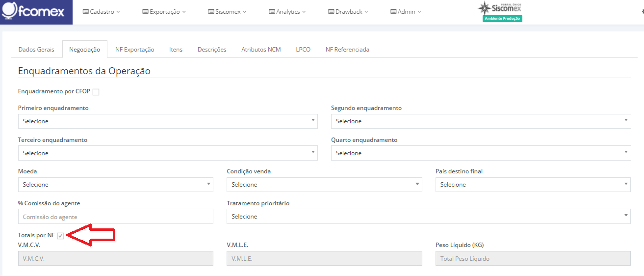
Task: Click the % Comissão do agente label
Action: click(49, 203)
